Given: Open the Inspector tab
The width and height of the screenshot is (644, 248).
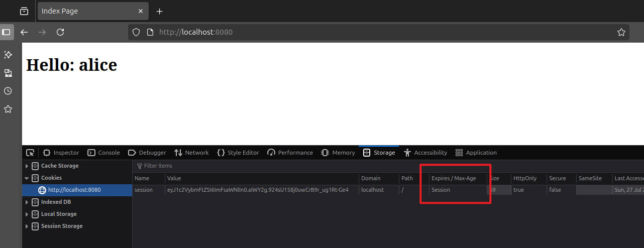Looking at the screenshot, I should click(x=61, y=153).
